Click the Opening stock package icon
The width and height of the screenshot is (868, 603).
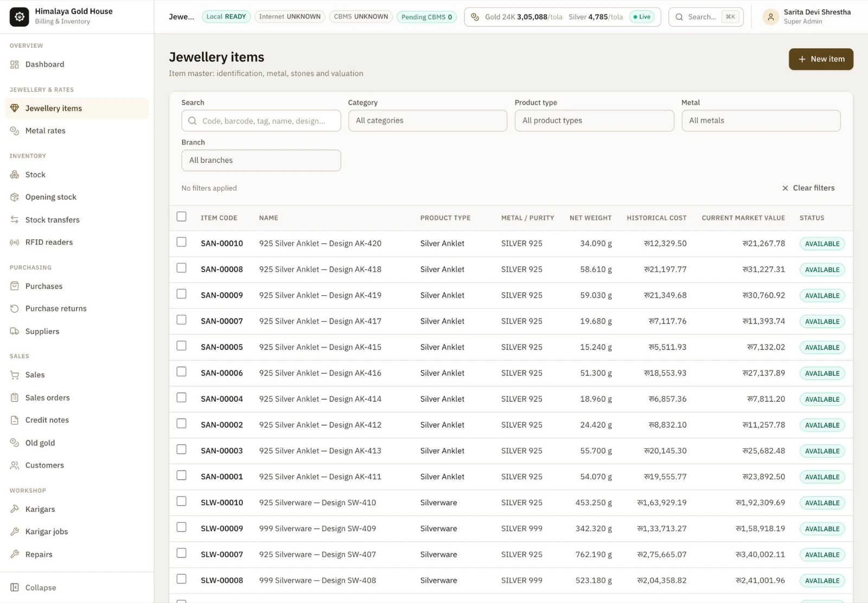pos(15,197)
